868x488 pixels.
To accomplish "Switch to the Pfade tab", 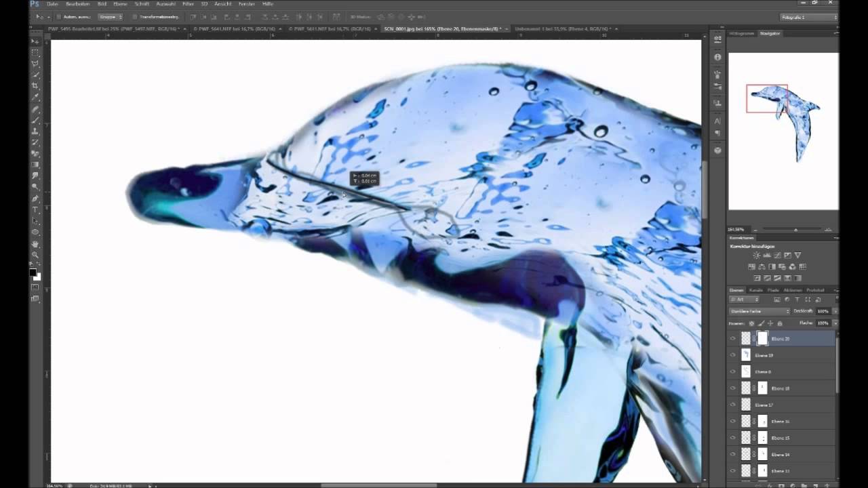I will (773, 290).
